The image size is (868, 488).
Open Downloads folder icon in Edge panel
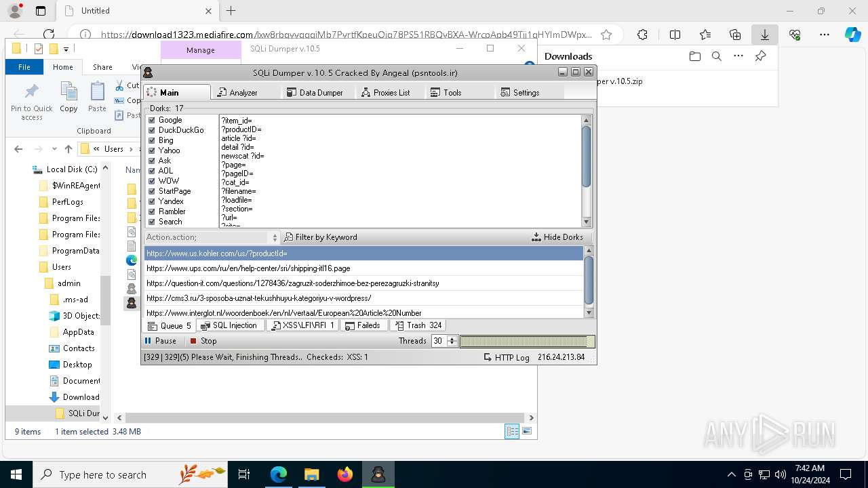[x=694, y=56]
